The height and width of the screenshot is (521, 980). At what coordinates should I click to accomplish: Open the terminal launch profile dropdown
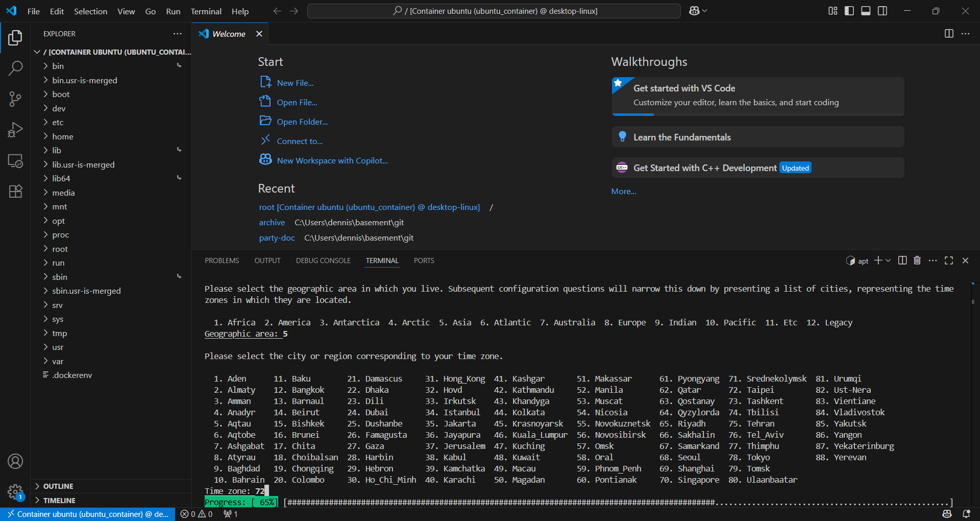tap(887, 260)
